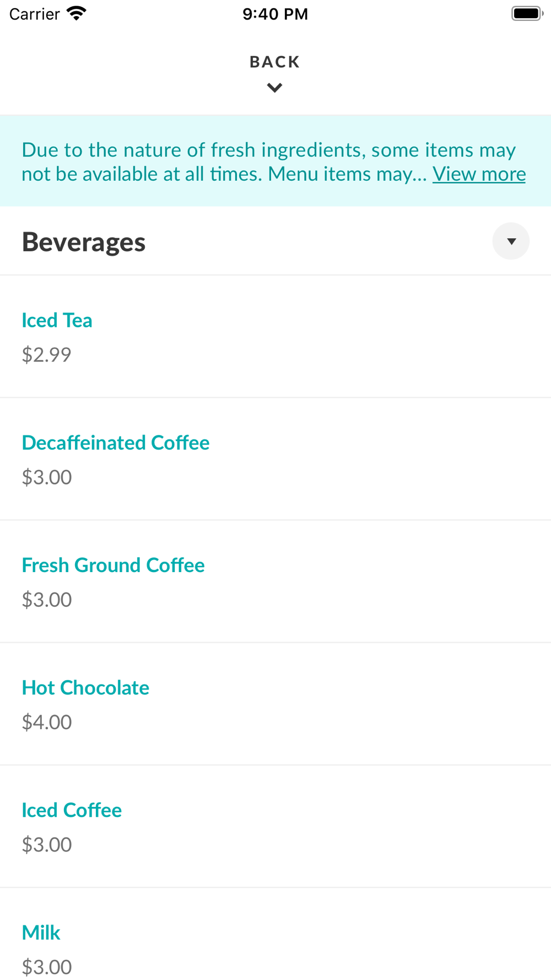Tap the Iced Coffee $3.00 price
Screen dimensions: 551x980
(47, 844)
